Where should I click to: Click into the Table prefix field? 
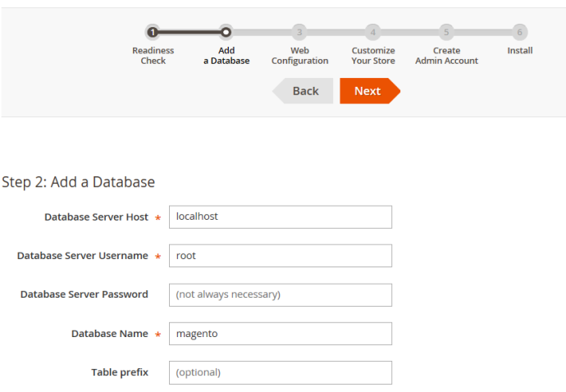click(x=280, y=372)
